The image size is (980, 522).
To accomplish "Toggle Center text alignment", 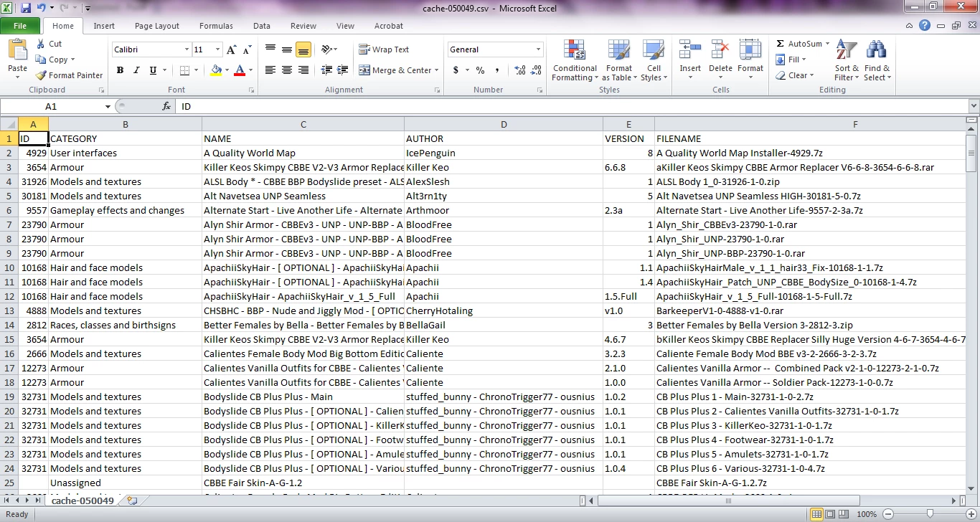I will point(287,70).
